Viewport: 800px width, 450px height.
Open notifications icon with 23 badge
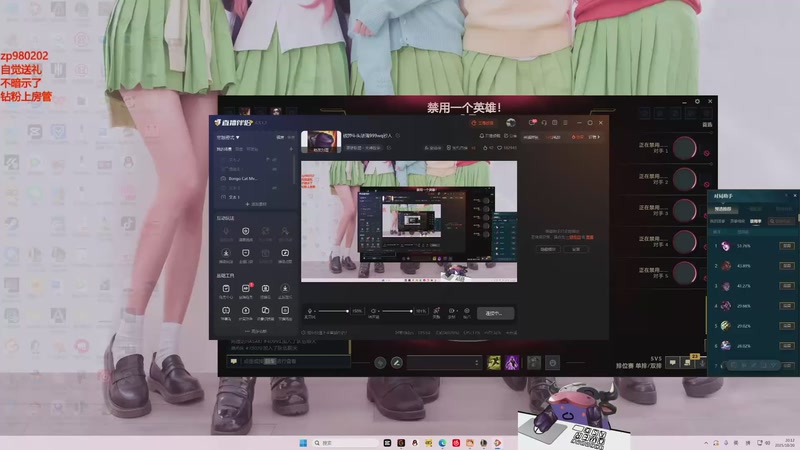pos(688,362)
